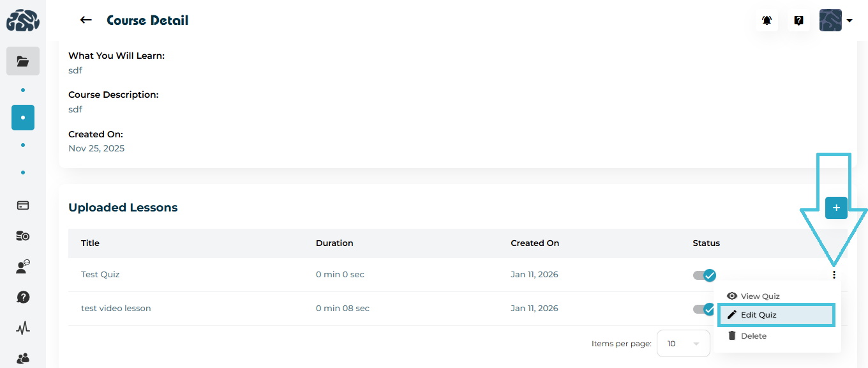Open the activity pulse icon in sidebar
868x368 pixels.
[23, 328]
